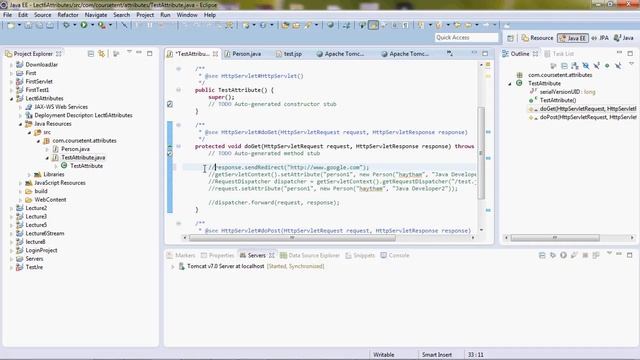
Task: Select LoginProject in Project Explorer
Action: (41, 250)
